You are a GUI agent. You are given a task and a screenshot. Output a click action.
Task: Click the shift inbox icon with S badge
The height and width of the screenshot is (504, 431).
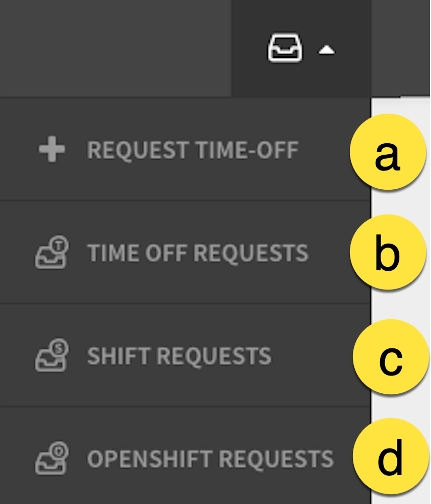click(x=52, y=355)
